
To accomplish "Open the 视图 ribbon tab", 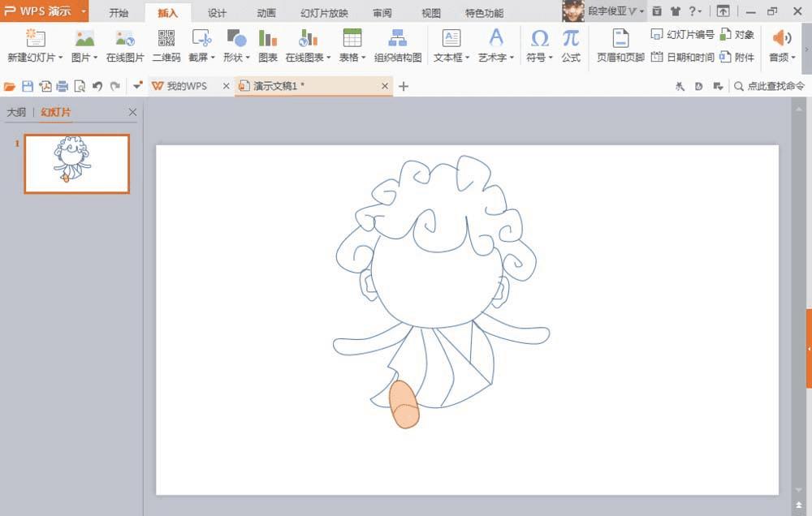I will point(431,13).
